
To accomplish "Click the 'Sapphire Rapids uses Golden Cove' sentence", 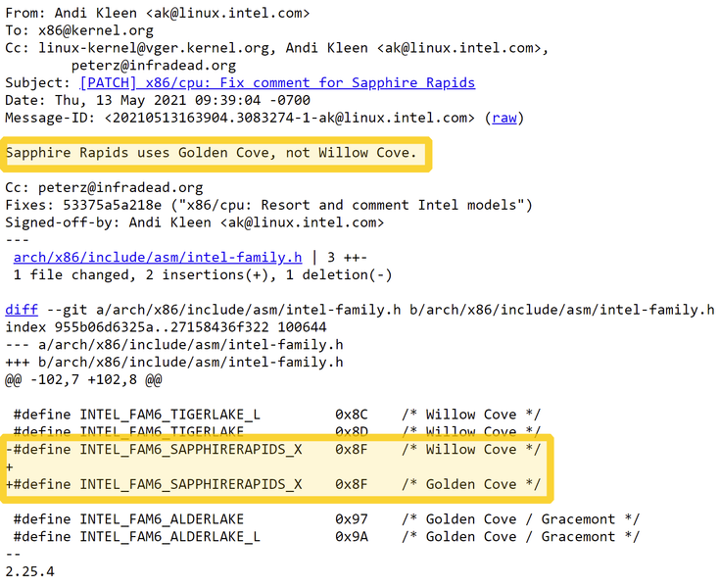I will 212,153.
